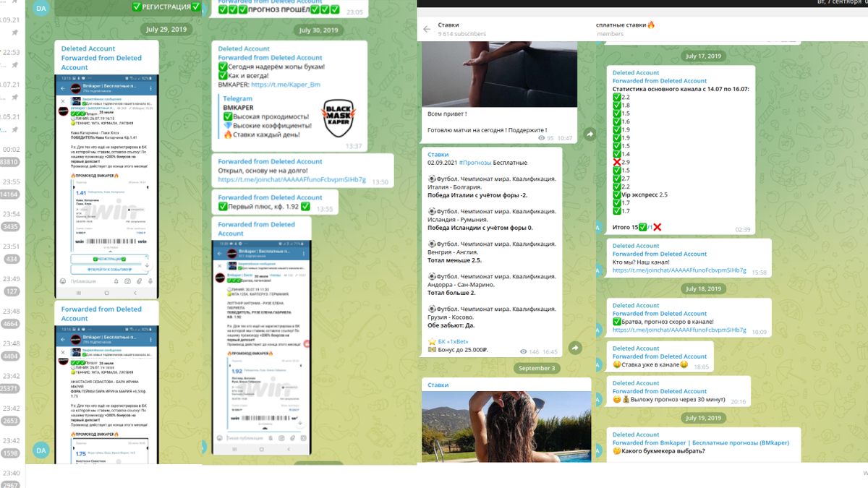Open chat with 4404 unread badge

[11, 356]
